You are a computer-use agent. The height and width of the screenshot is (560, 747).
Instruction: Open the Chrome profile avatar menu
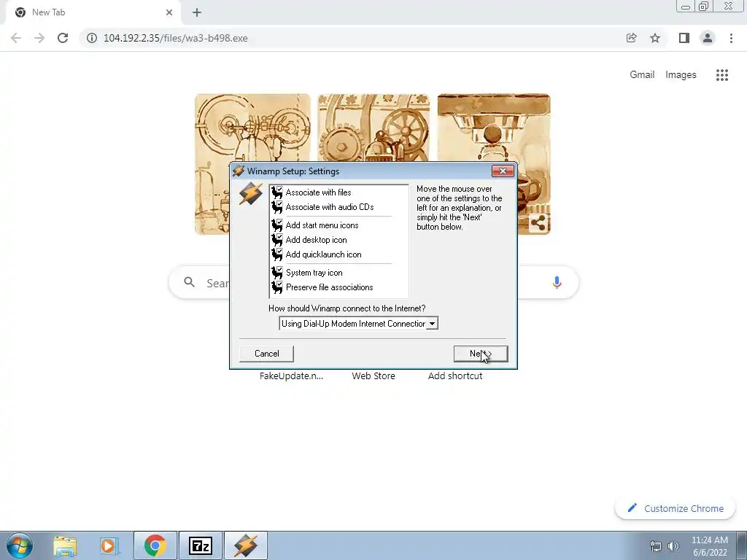[708, 38]
